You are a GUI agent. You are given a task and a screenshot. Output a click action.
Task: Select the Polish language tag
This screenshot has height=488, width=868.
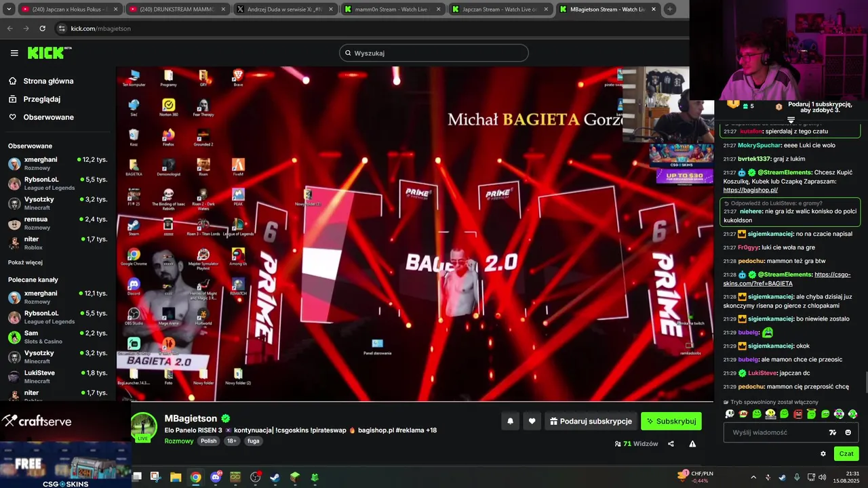coord(209,441)
